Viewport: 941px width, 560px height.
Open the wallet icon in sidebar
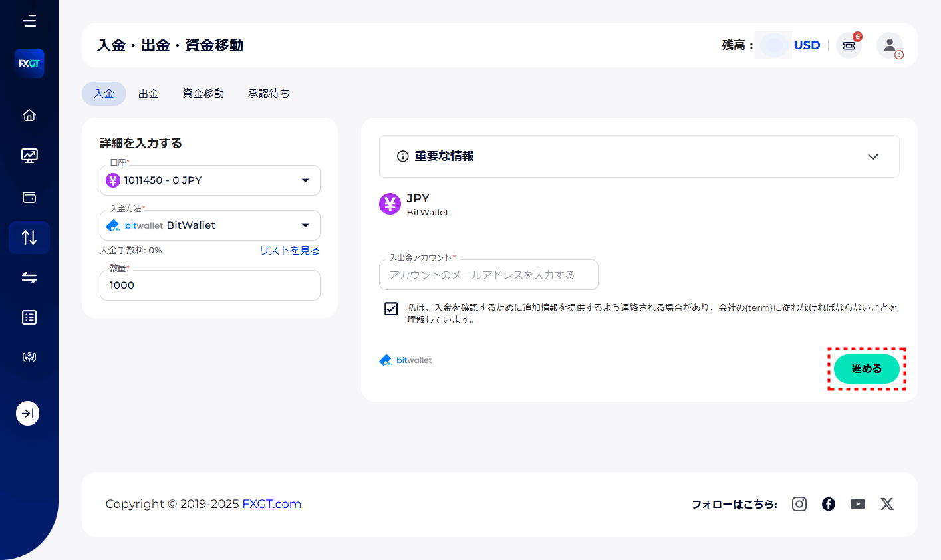[x=29, y=197]
